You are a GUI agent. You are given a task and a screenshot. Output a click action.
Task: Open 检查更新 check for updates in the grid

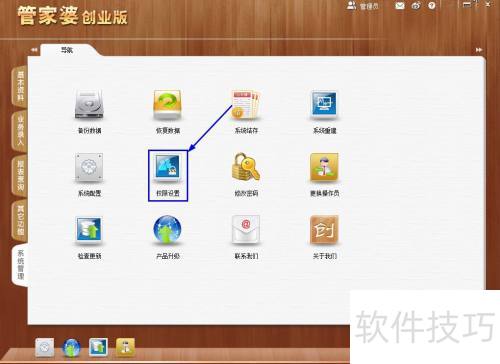click(89, 230)
